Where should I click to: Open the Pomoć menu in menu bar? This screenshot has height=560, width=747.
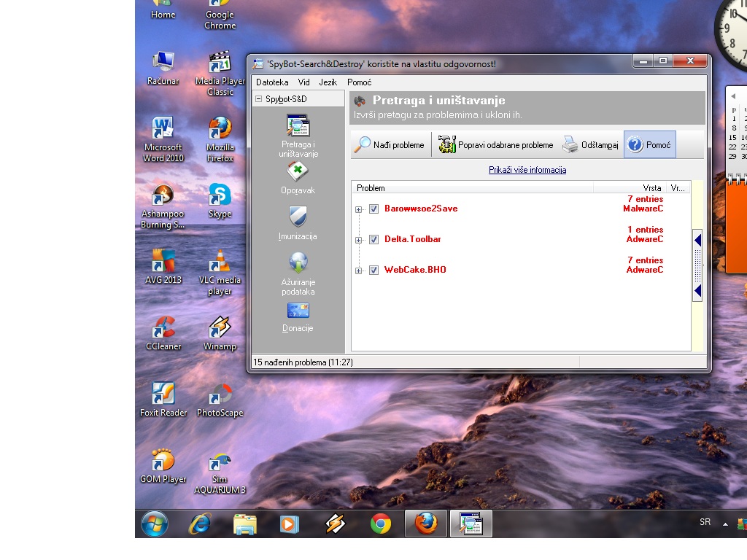pyautogui.click(x=359, y=82)
